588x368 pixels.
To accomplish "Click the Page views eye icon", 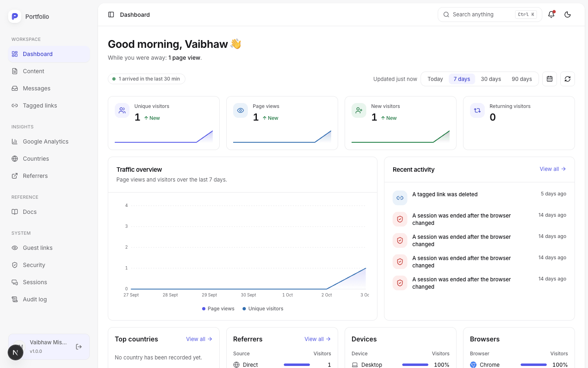I will [241, 110].
